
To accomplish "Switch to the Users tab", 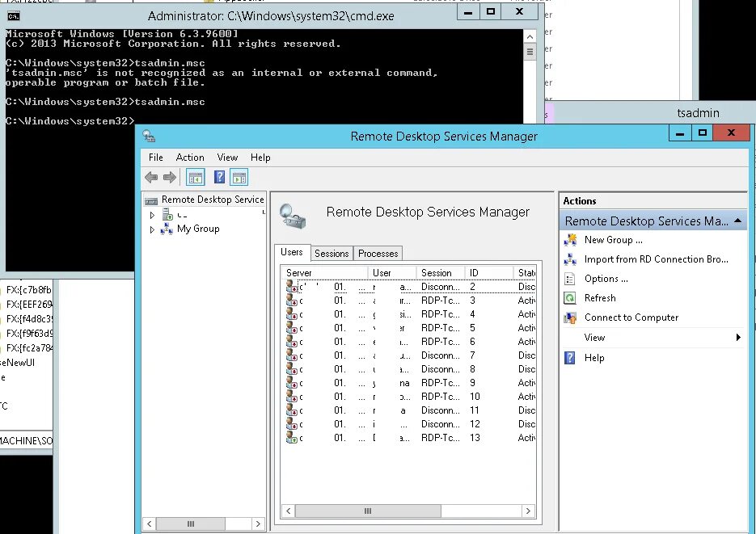I will click(292, 252).
